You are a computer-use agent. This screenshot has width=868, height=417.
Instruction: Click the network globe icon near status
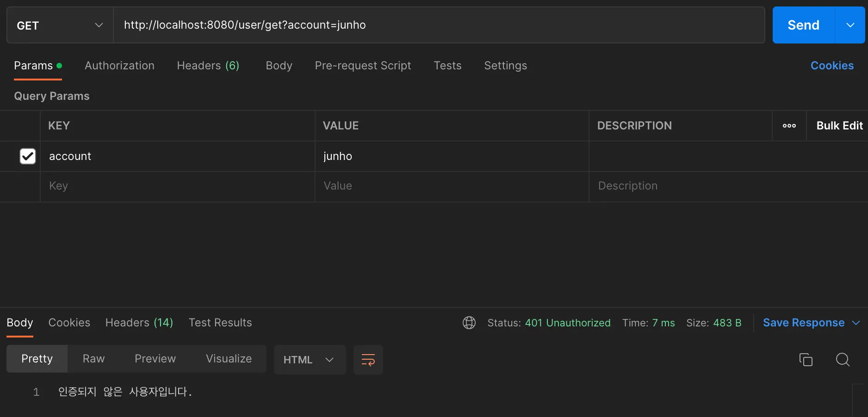pos(469,323)
